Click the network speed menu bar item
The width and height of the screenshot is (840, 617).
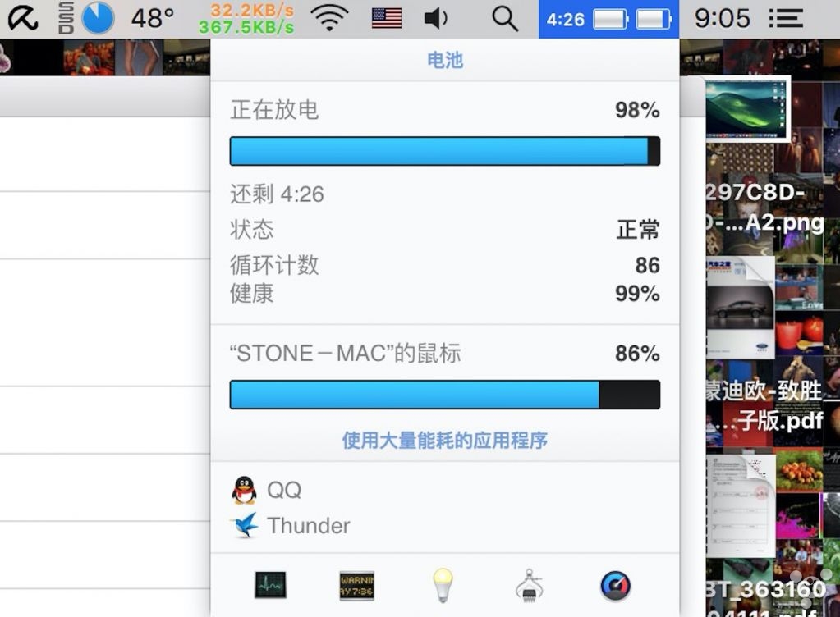tap(246, 19)
